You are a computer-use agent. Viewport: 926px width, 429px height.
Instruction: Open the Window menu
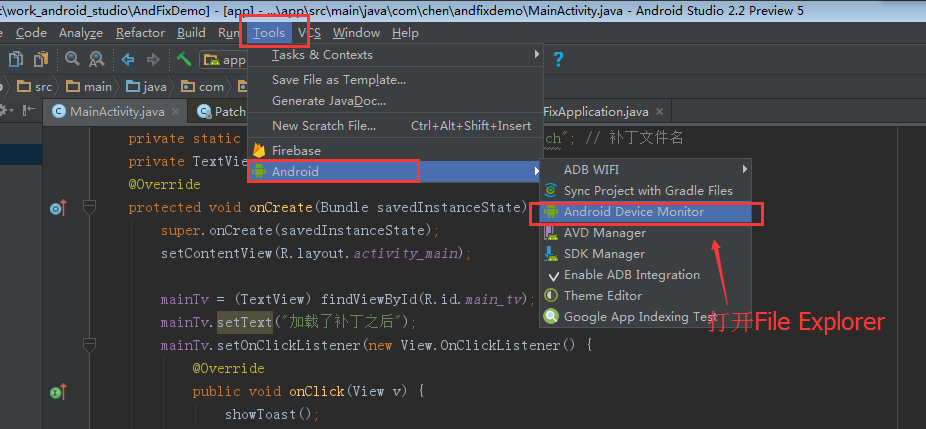pyautogui.click(x=356, y=33)
